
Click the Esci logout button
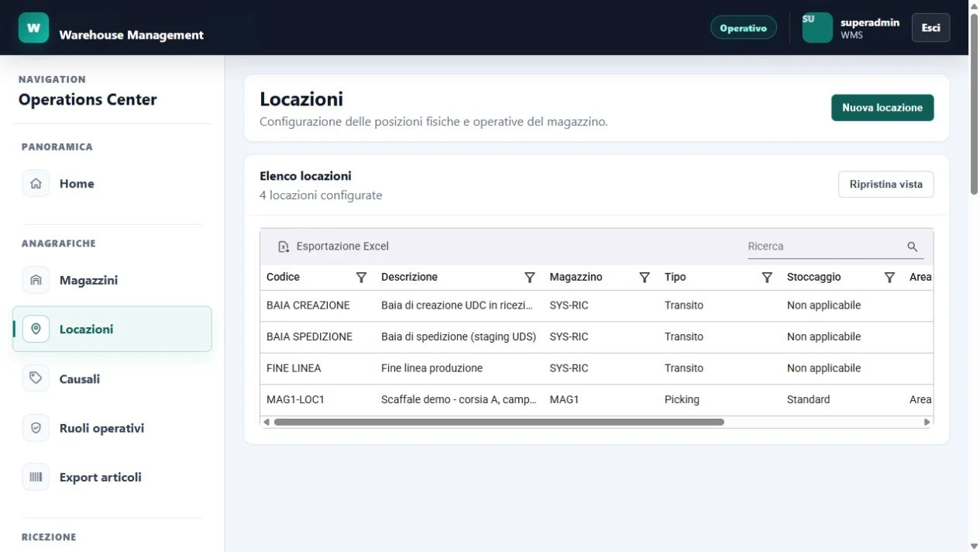click(930, 28)
